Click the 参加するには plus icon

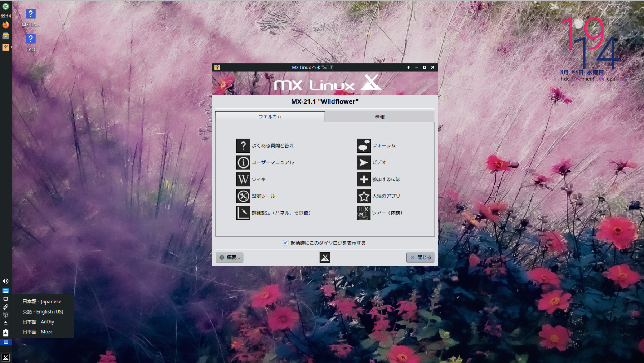click(x=364, y=179)
